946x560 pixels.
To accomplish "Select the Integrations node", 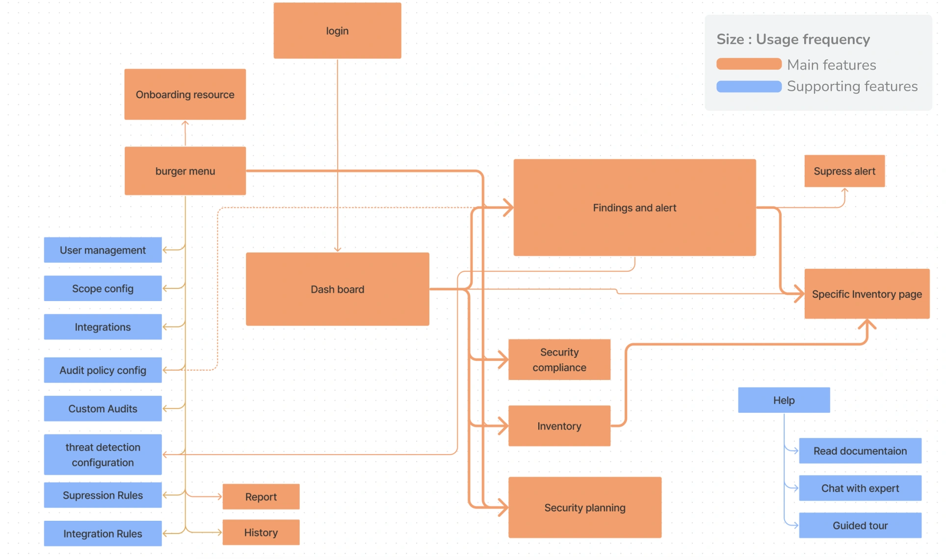I will coord(103,327).
